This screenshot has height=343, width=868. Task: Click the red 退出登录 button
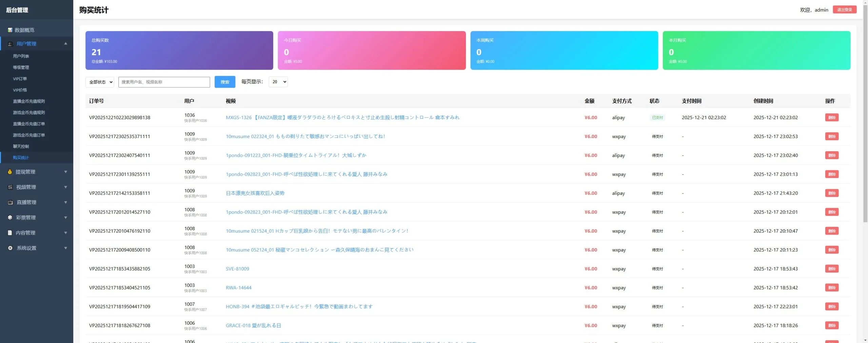pos(844,10)
